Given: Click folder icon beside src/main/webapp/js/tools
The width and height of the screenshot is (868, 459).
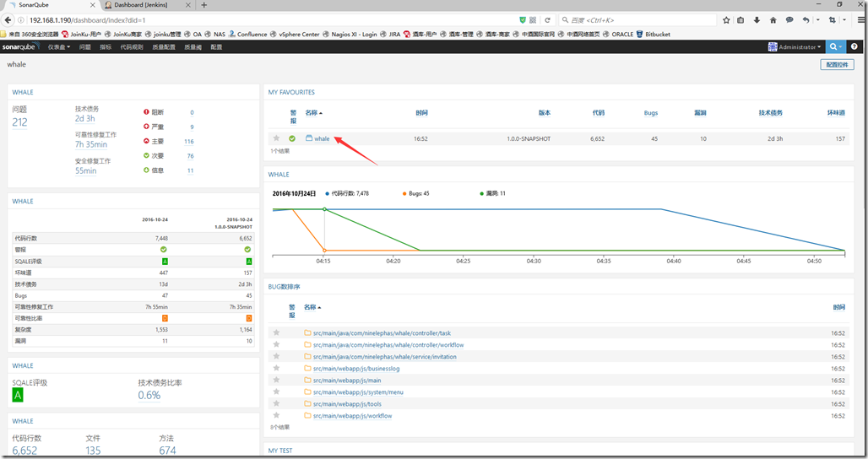Looking at the screenshot, I should (x=307, y=403).
